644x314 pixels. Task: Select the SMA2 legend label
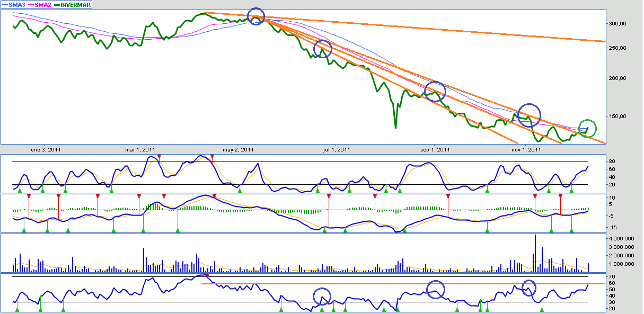tap(42, 5)
